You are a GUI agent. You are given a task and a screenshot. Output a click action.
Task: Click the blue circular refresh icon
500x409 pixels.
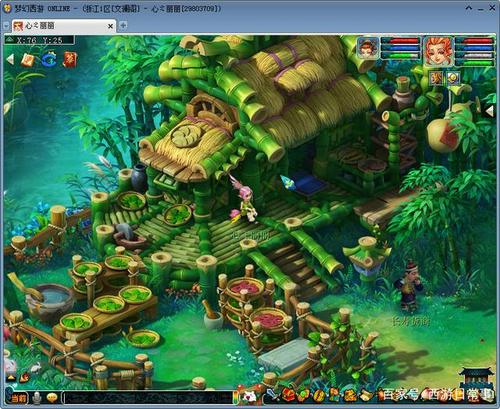point(49,60)
